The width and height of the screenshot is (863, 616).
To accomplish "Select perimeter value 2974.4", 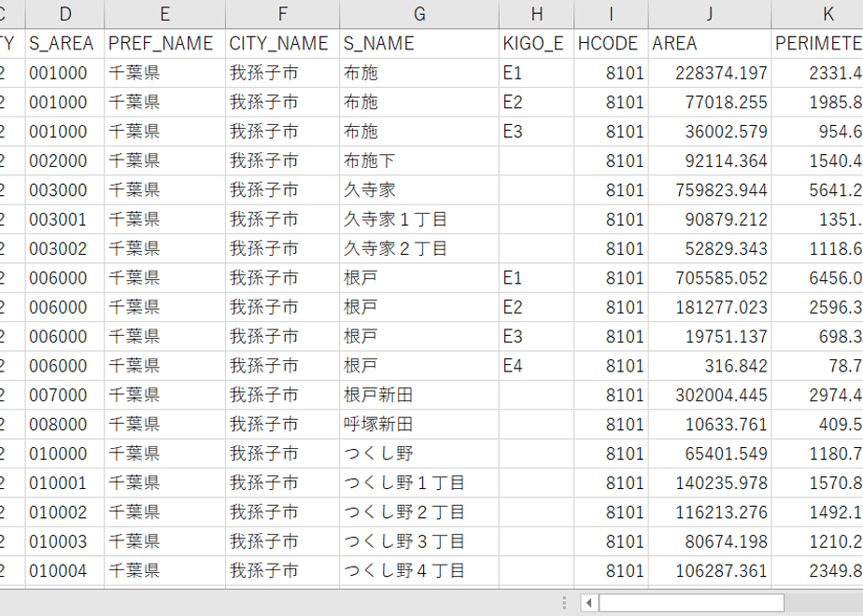I will (817, 395).
